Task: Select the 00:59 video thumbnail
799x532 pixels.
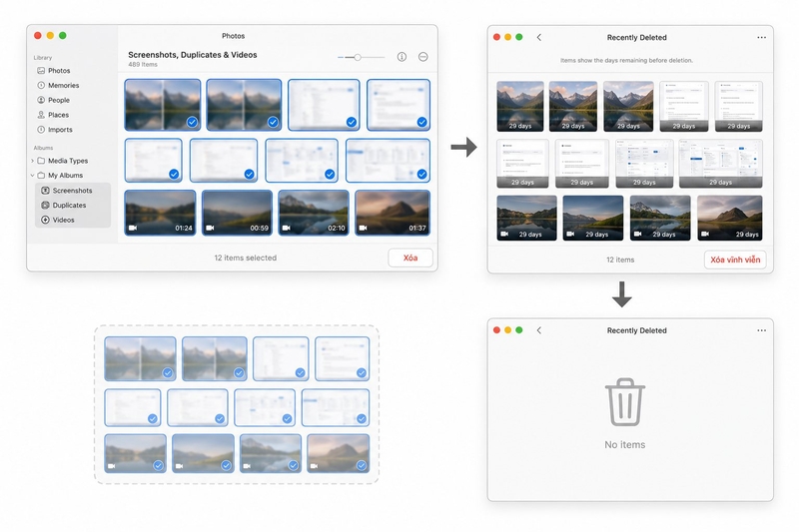Action: [x=237, y=213]
